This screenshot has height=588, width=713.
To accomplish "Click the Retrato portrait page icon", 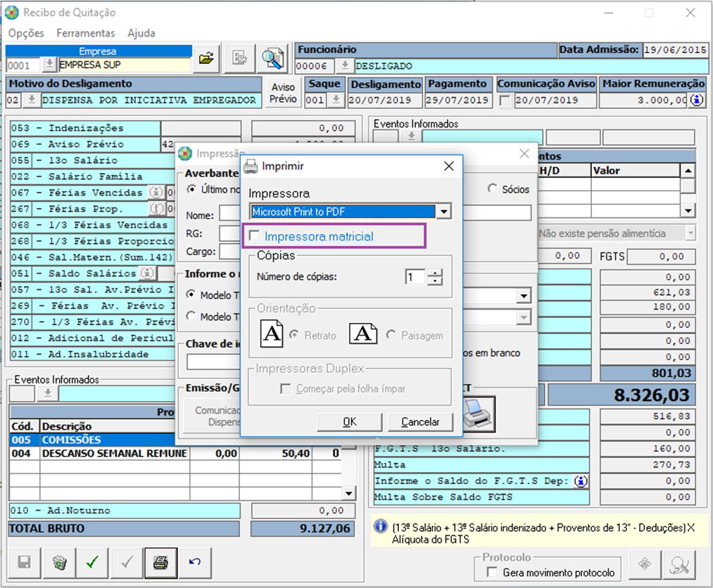I will 272,333.
